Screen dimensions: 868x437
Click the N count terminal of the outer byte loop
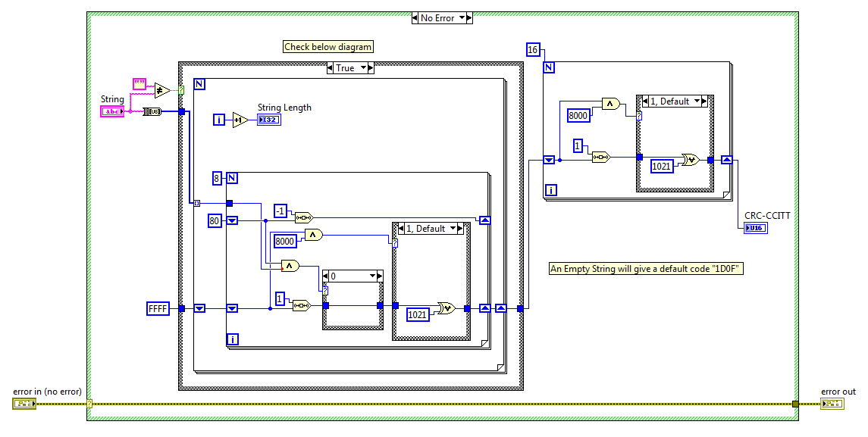click(x=199, y=84)
